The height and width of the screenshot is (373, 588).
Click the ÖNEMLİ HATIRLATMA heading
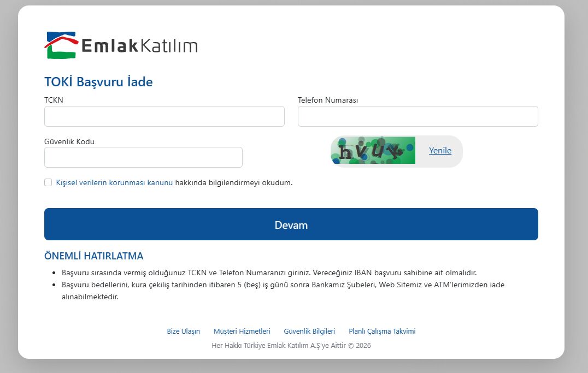(x=94, y=256)
